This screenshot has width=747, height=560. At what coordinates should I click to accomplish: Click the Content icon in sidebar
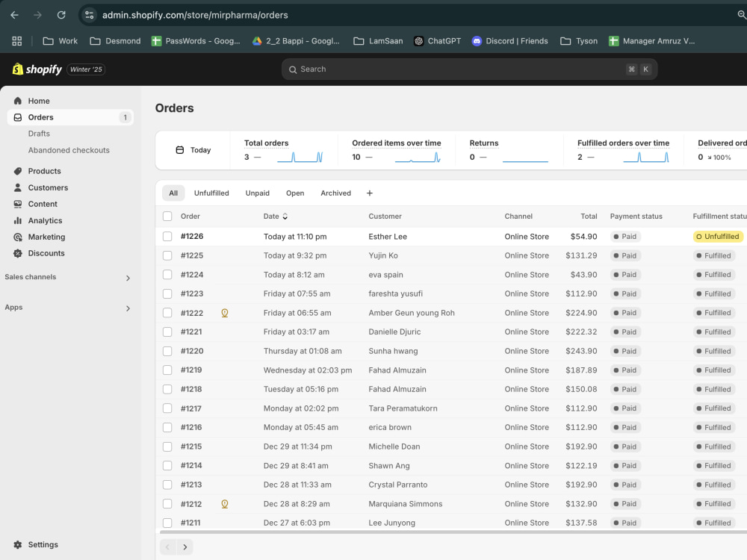[x=18, y=204]
